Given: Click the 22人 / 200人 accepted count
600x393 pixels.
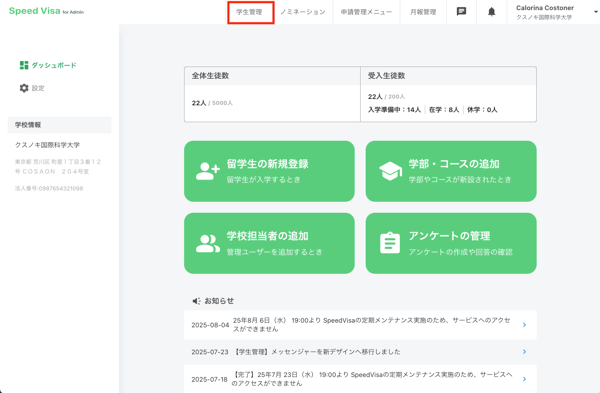Looking at the screenshot, I should pos(386,96).
